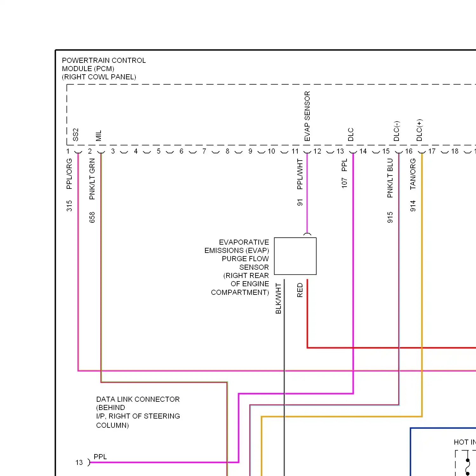
Task: Click PCM connector pin number 7
Action: tap(204, 151)
